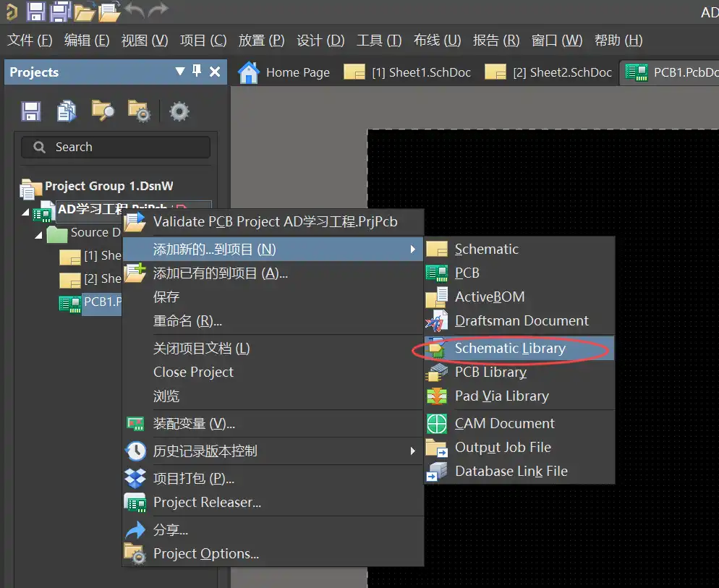719x588 pixels.
Task: Click the redo arrow in title toolbar
Action: coord(158,10)
